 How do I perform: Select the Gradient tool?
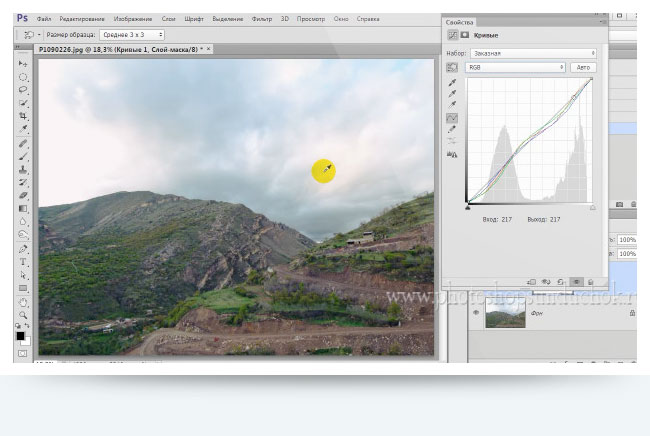23,208
